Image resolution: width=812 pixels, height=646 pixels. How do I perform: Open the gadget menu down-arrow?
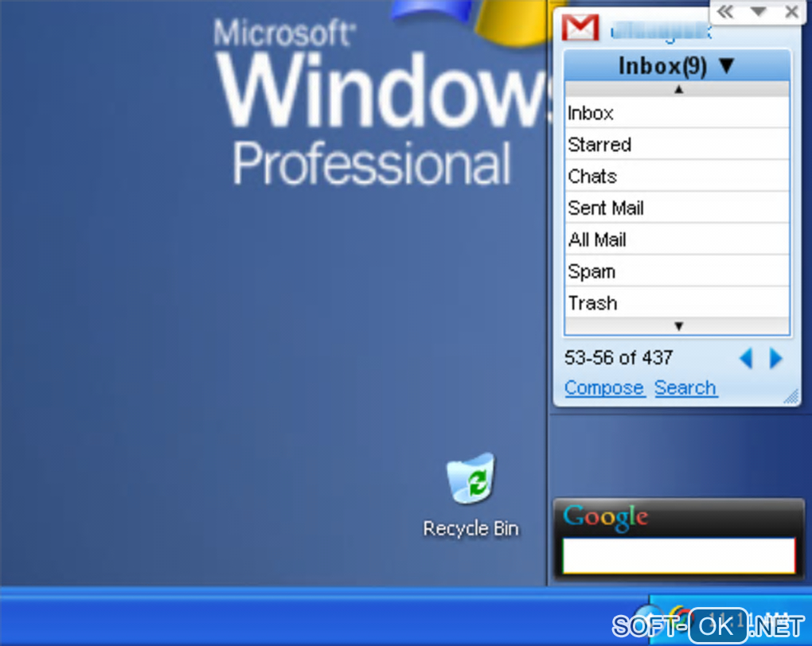point(758,11)
